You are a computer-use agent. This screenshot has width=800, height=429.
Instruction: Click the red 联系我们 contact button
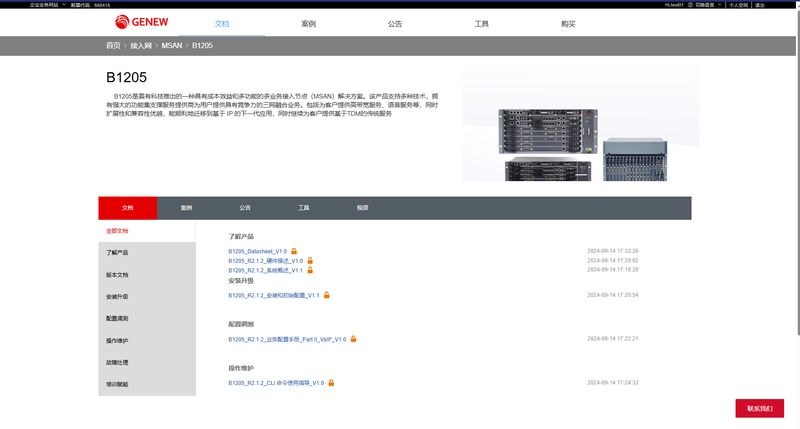click(x=759, y=408)
